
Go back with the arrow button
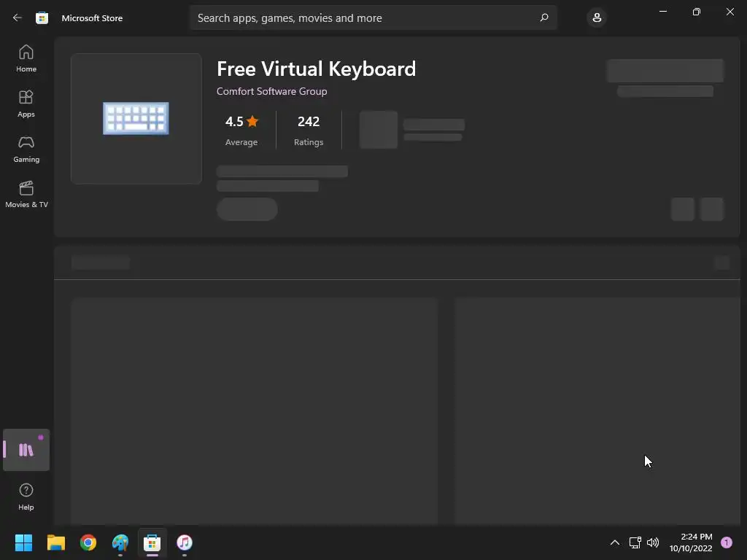pos(18,17)
